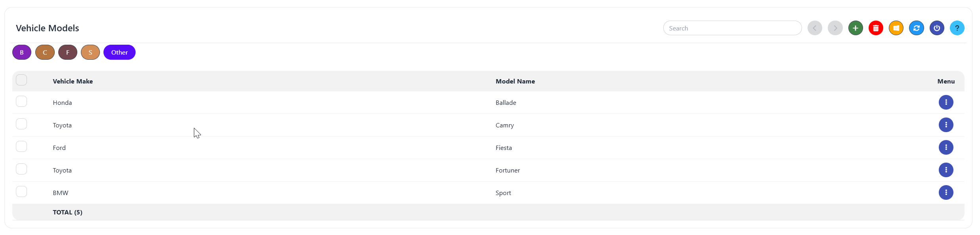Click the red trash delete icon
Image resolution: width=980 pixels, height=235 pixels.
click(x=876, y=28)
